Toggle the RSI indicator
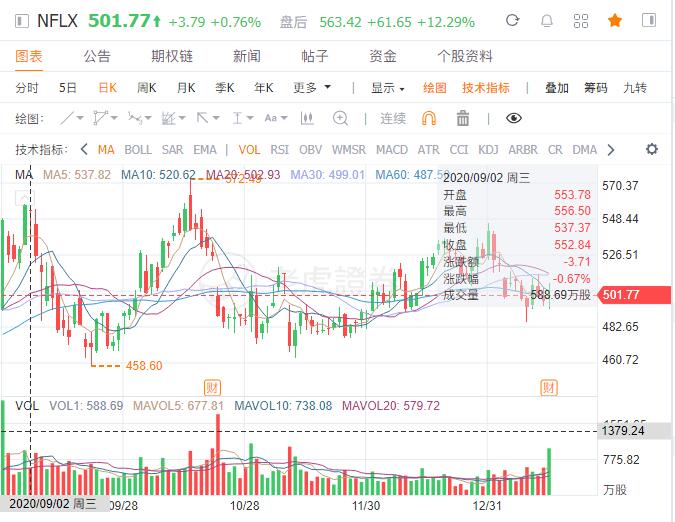The height and width of the screenshot is (522, 675). 279,150
